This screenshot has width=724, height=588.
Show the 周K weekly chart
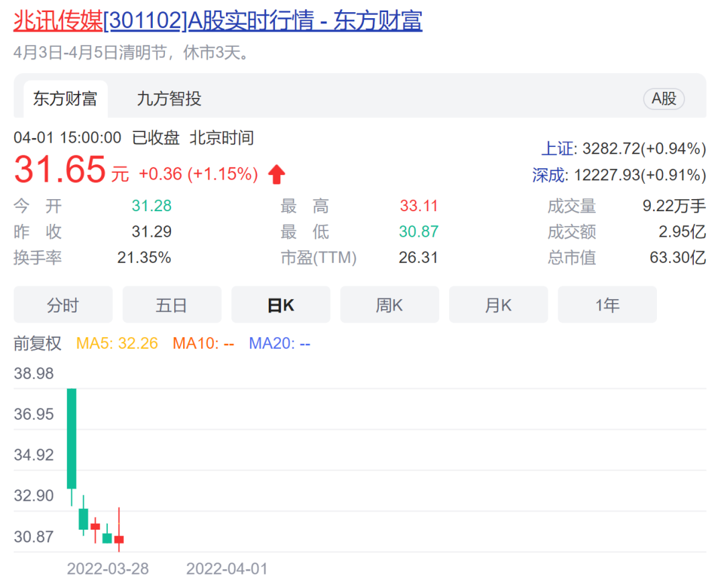[389, 305]
